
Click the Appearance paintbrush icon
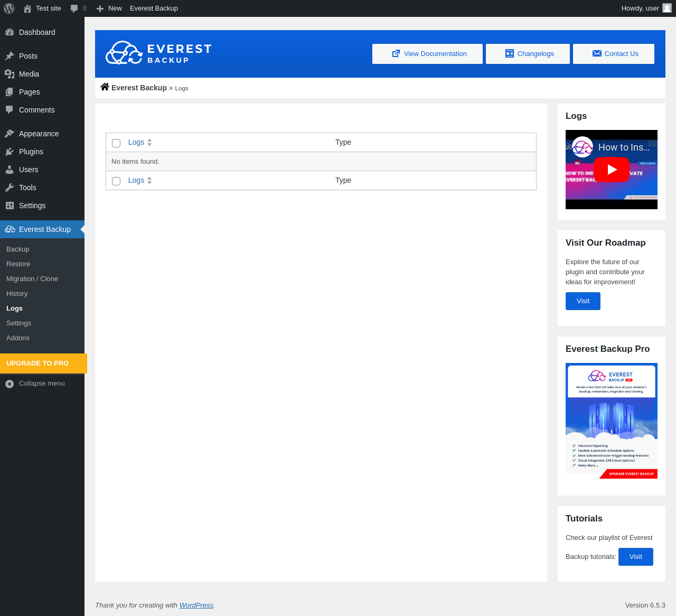tap(10, 134)
